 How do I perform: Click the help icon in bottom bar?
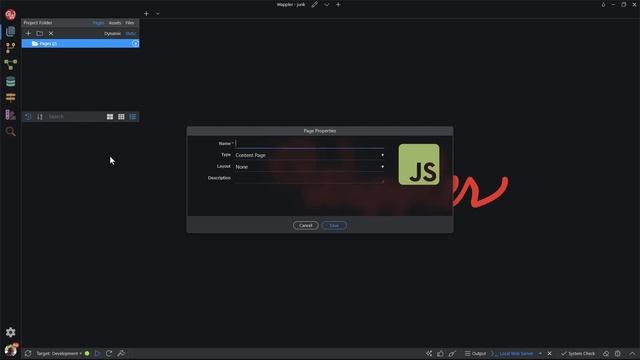(618, 353)
